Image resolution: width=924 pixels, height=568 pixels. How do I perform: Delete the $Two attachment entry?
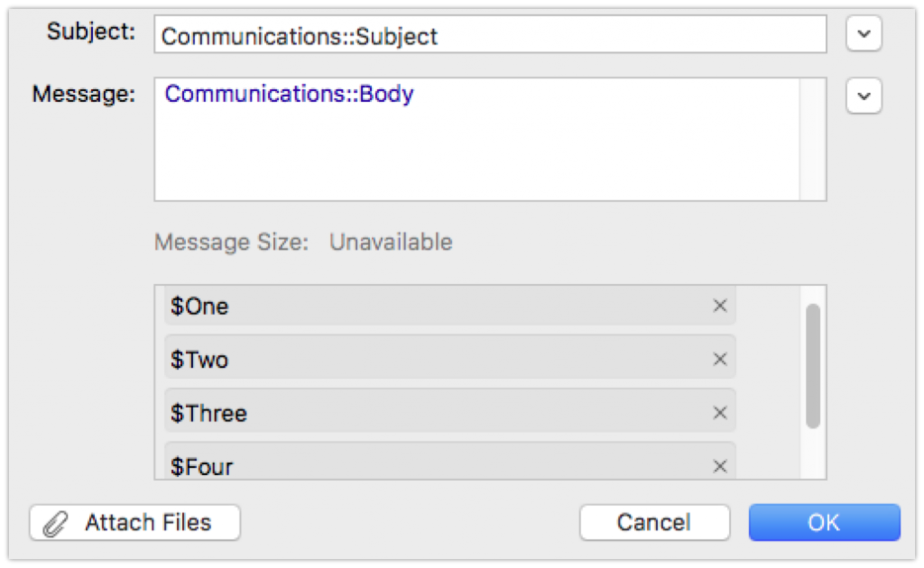click(720, 360)
